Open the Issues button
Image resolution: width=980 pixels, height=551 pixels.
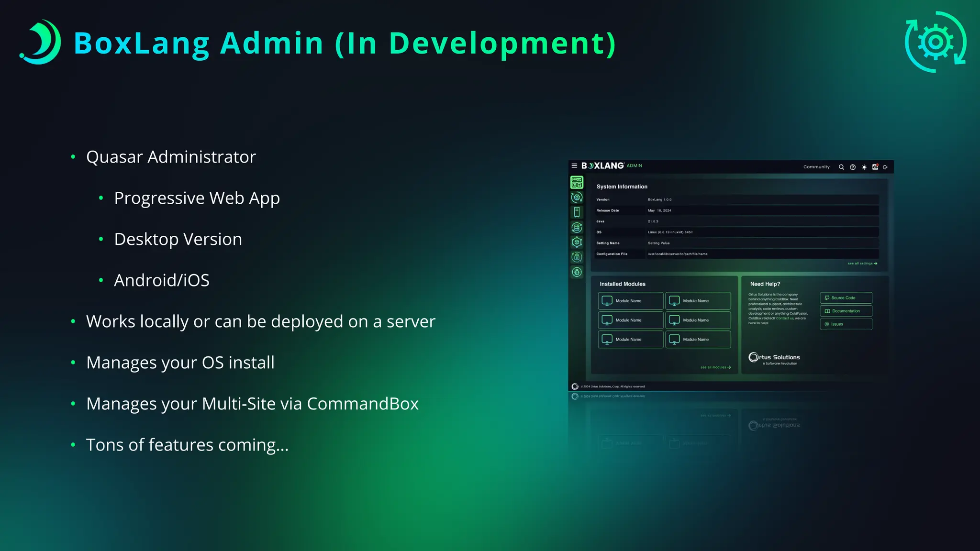coord(846,324)
